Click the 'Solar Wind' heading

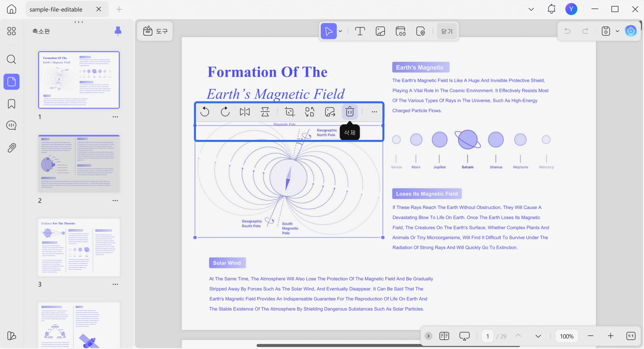tap(227, 263)
